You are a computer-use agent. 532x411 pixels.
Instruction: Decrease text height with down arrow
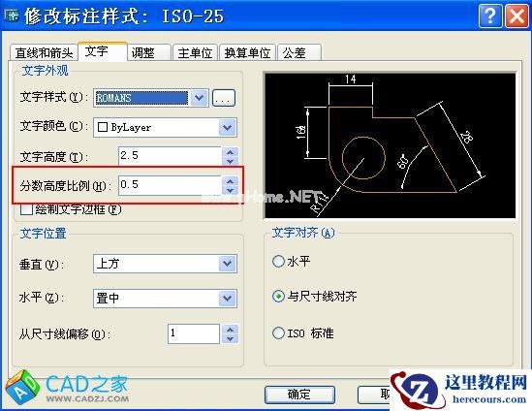(230, 161)
